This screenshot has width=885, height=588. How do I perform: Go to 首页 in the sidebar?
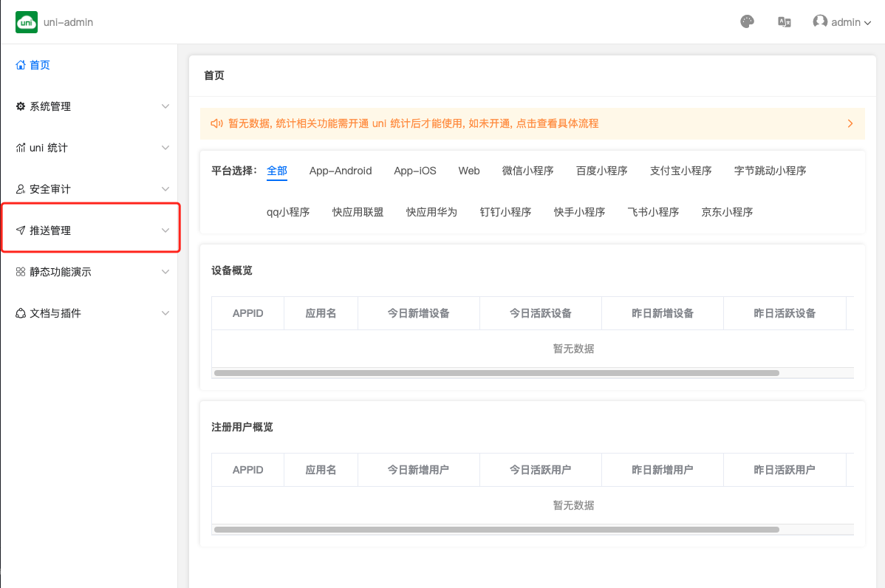pos(89,65)
